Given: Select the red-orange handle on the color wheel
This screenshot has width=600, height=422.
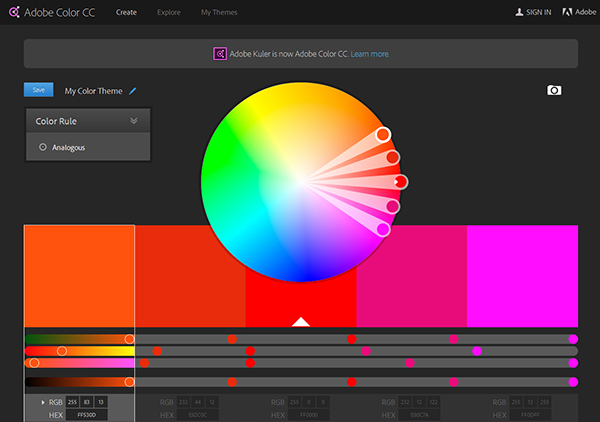Looking at the screenshot, I should 393,157.
